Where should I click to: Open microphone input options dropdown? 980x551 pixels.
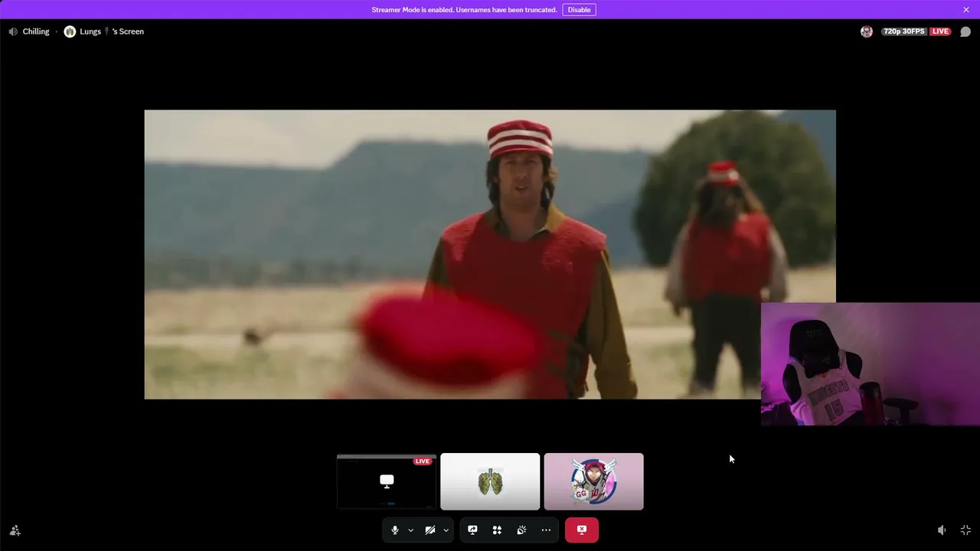point(410,530)
